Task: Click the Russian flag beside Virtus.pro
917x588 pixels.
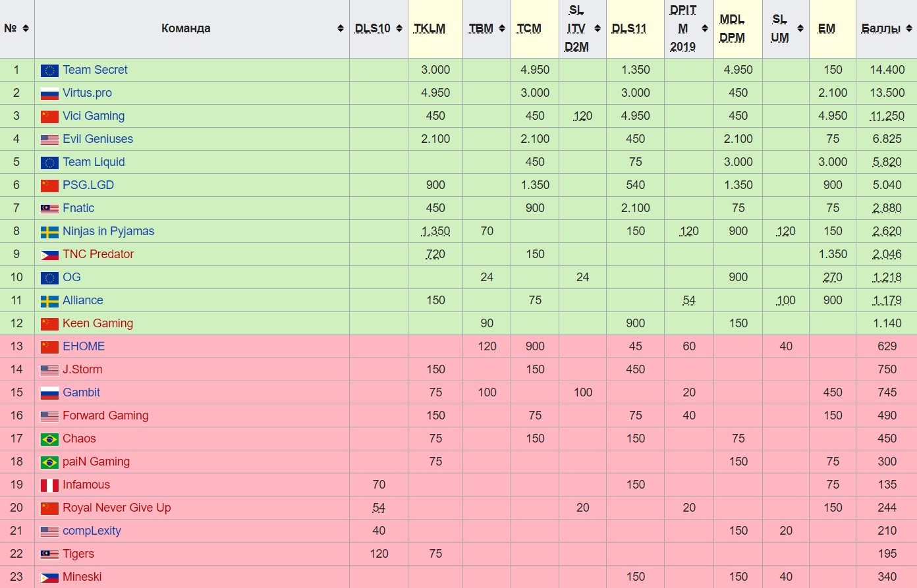Action: pyautogui.click(x=49, y=94)
